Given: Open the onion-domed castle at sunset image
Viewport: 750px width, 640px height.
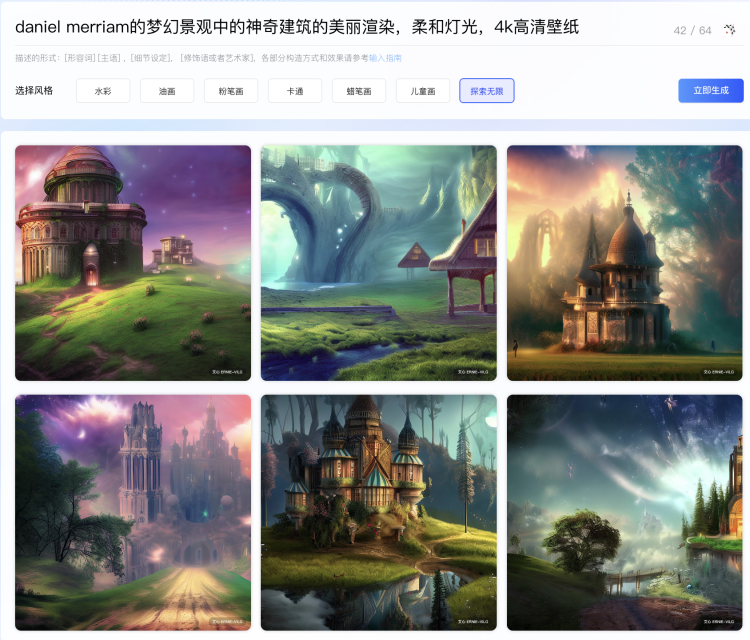Looking at the screenshot, I should click(x=625, y=262).
